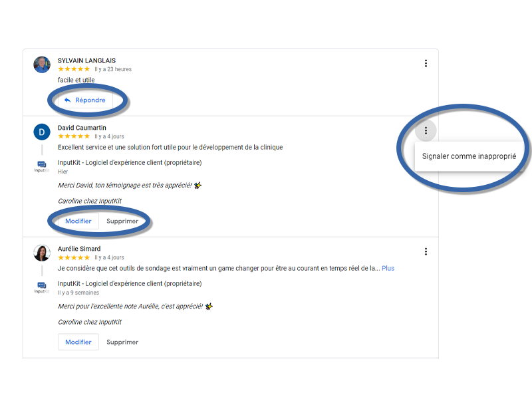532x399 pixels.
Task: Click reviewer name Aurélie Simard
Action: tap(79, 249)
